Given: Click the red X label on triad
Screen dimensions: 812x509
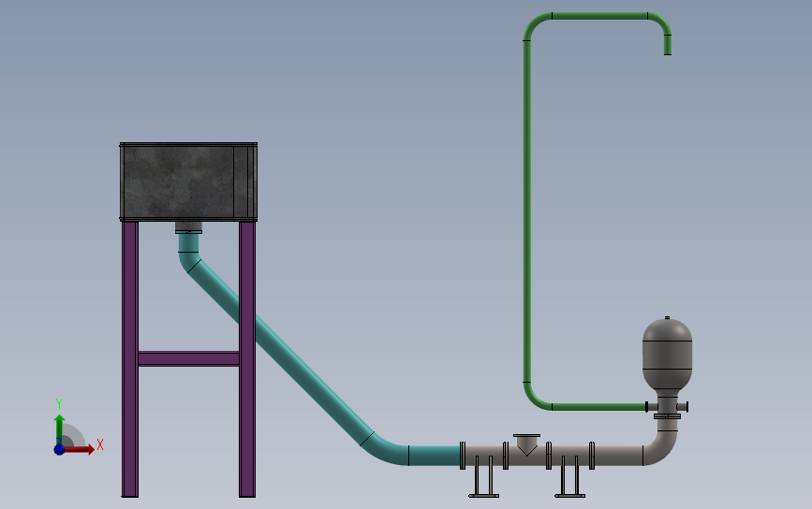Looking at the screenshot, I should tap(100, 444).
